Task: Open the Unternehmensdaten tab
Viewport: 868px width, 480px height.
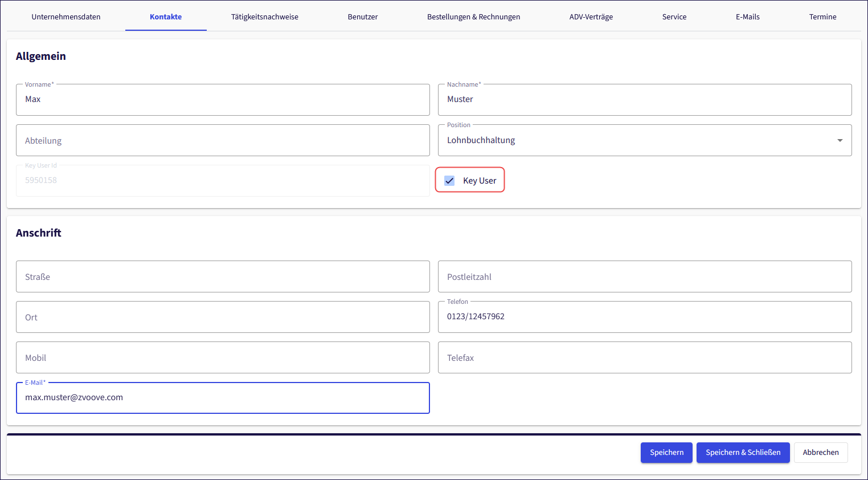Action: coord(66,17)
